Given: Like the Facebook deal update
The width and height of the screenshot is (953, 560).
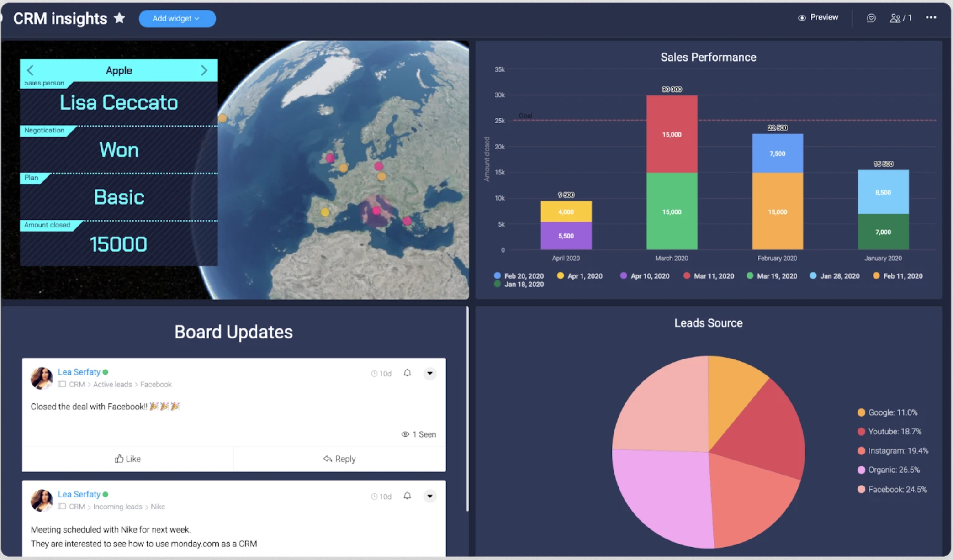Looking at the screenshot, I should pos(127,459).
